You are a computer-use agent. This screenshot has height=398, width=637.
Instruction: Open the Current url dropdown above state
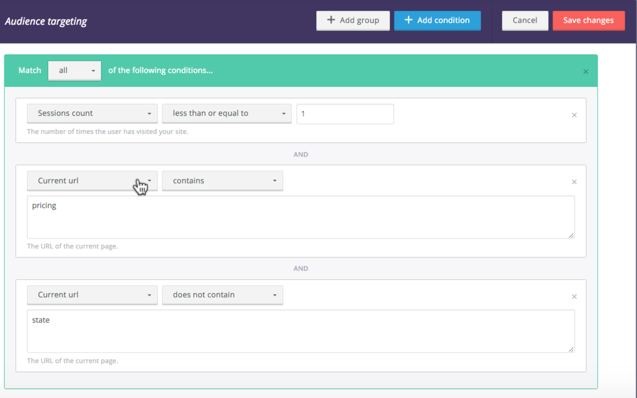pos(92,295)
